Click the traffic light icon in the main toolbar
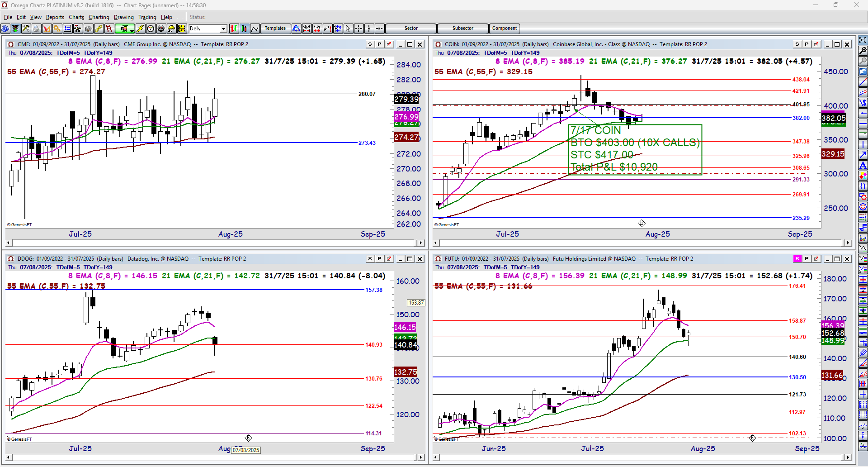Image resolution: width=868 pixels, height=467 pixels. click(x=15, y=29)
